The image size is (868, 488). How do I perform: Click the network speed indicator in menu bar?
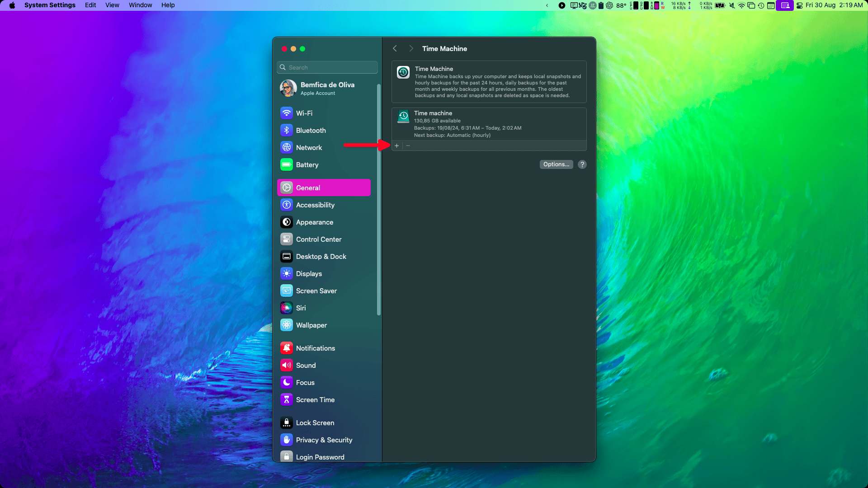tap(681, 5)
